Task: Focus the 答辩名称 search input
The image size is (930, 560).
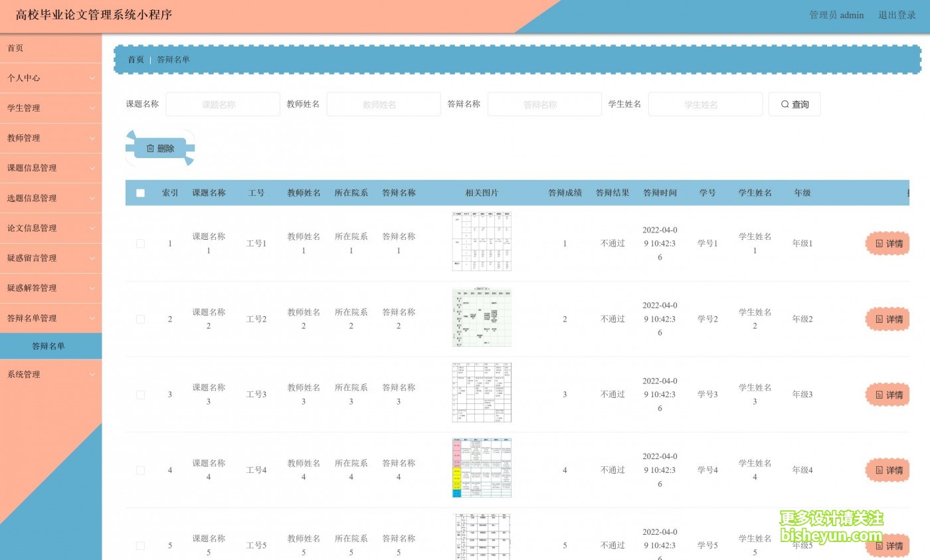Action: (x=544, y=104)
